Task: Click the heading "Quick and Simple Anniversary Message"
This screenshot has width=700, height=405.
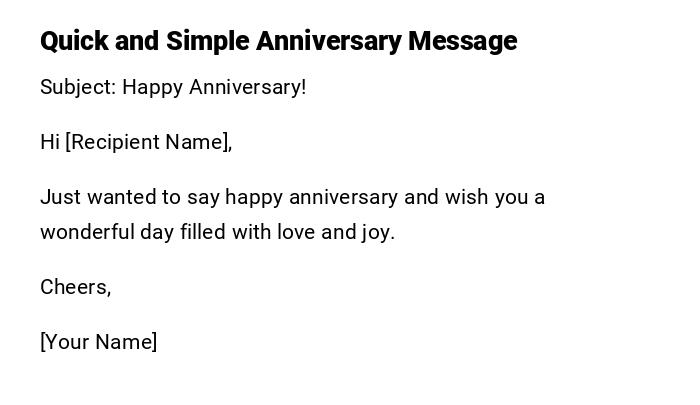Action: pos(278,41)
